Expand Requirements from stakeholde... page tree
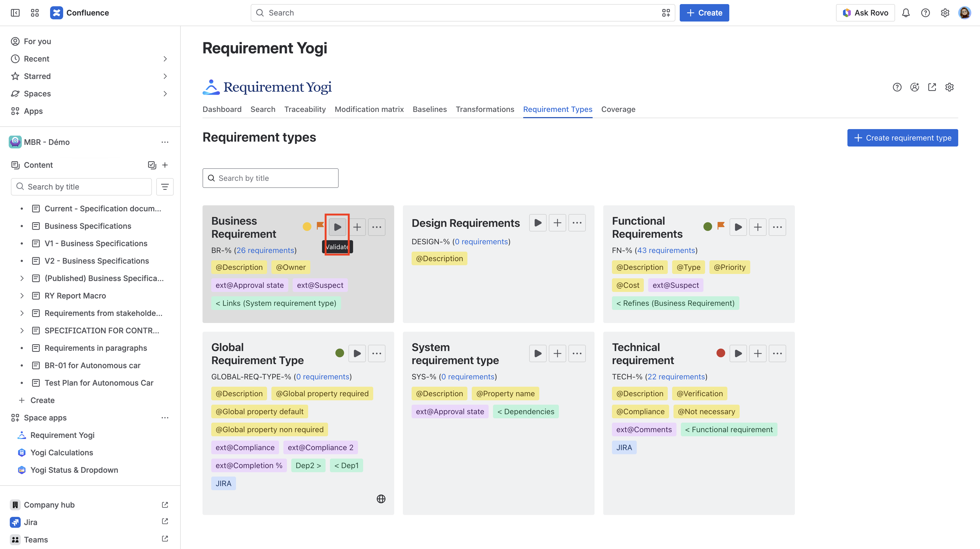980x549 pixels. point(22,313)
